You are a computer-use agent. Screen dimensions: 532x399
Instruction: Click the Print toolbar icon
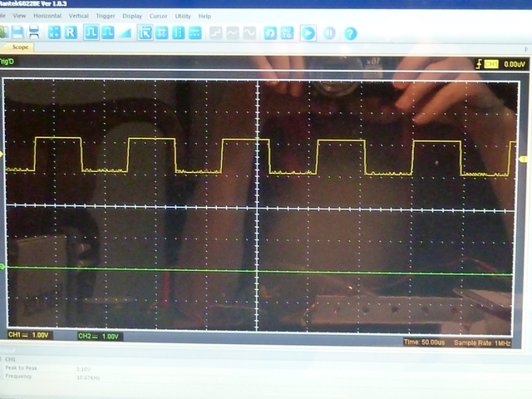34,32
